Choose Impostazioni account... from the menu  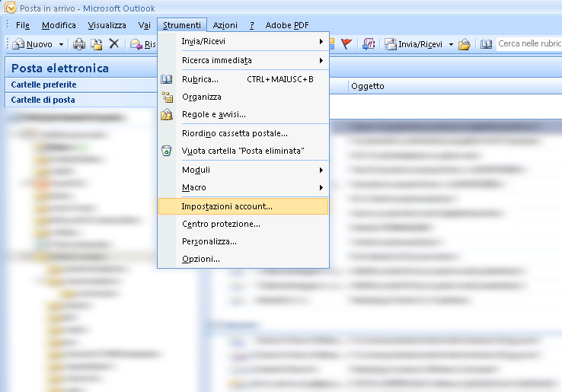tap(244, 206)
